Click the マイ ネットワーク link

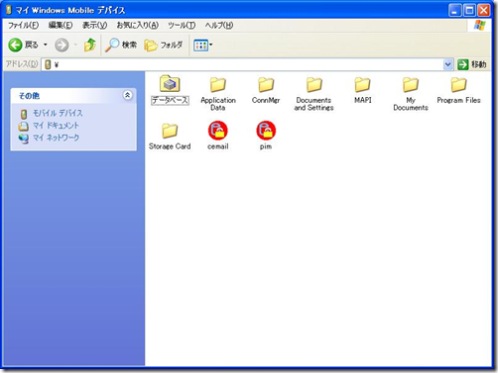coord(56,138)
